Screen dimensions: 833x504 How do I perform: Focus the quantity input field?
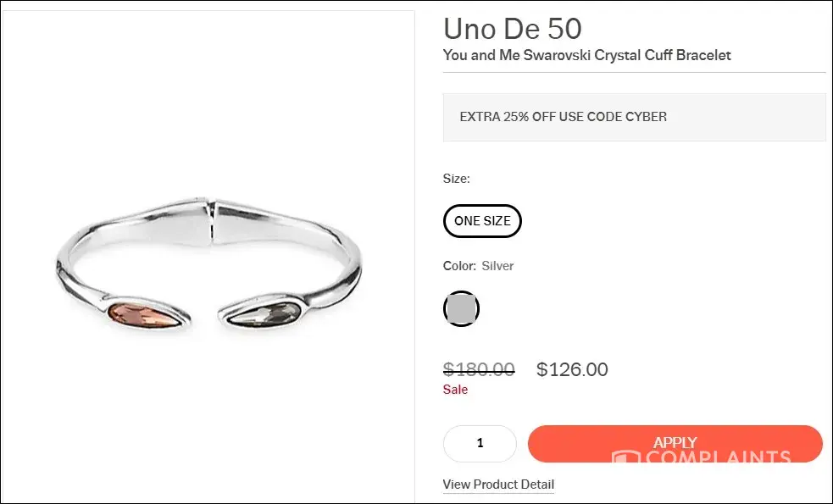tap(480, 443)
